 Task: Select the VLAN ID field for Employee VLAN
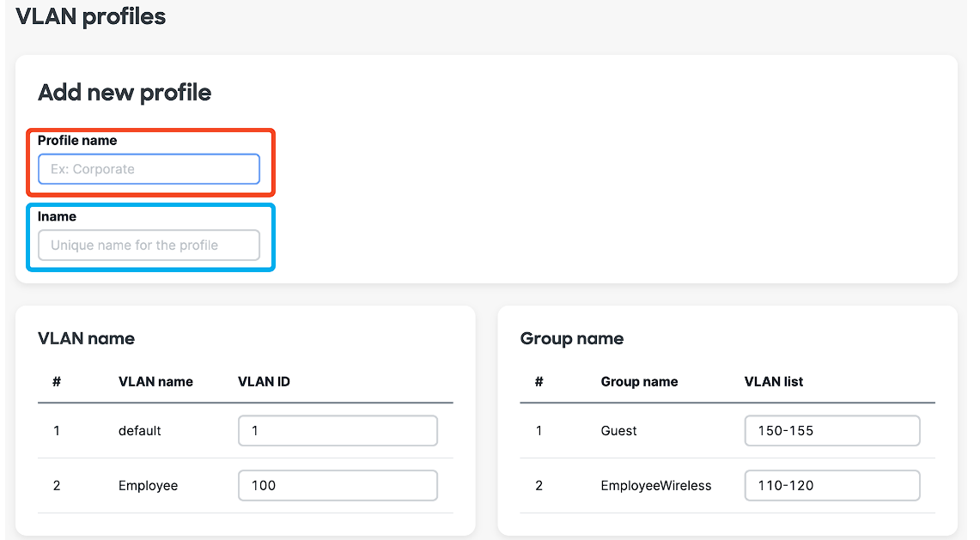[338, 485]
